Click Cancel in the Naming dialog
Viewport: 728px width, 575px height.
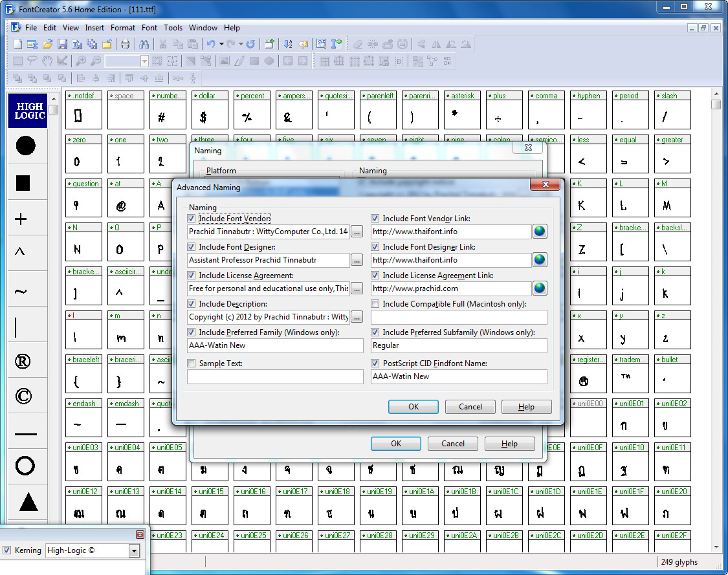coord(453,444)
